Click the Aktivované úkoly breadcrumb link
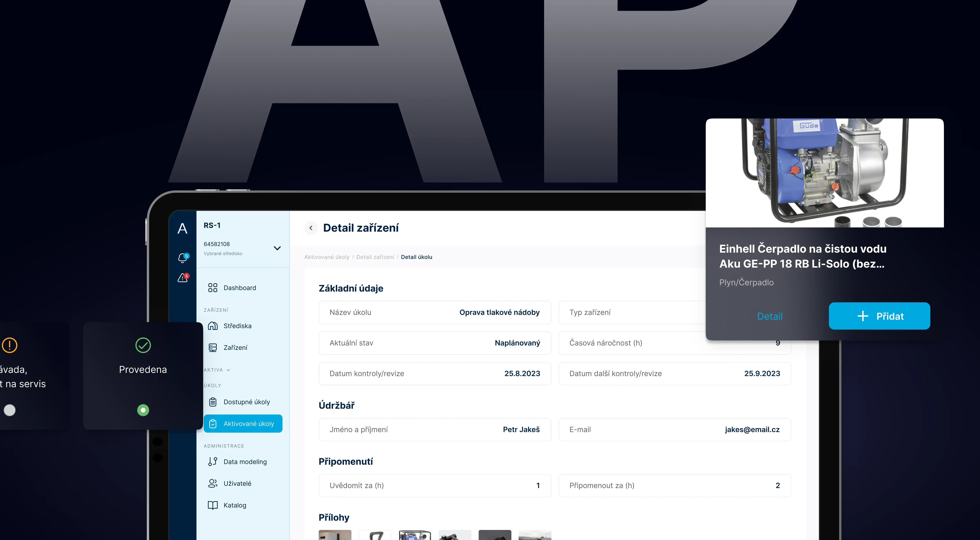The height and width of the screenshot is (540, 980). click(327, 257)
